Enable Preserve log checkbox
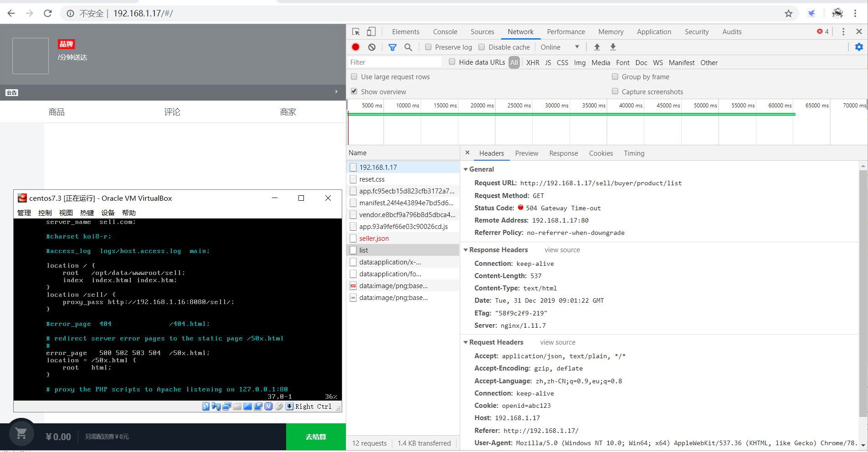868x452 pixels. [x=428, y=47]
